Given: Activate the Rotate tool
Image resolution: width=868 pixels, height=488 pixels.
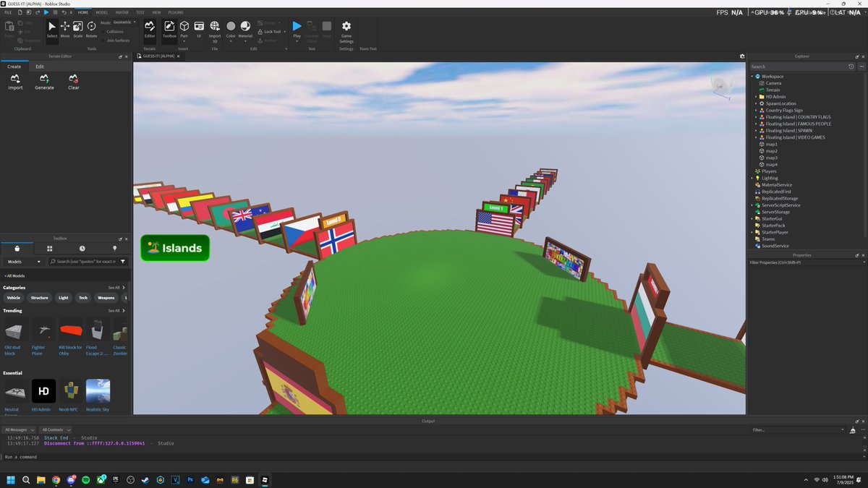Looking at the screenshot, I should click(x=91, y=29).
